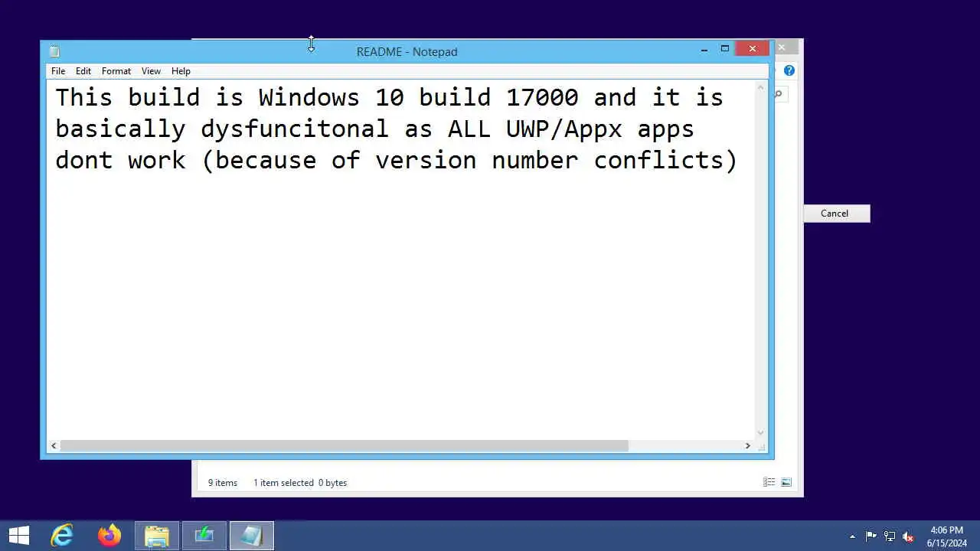
Task: Open the network tray icon
Action: (890, 536)
